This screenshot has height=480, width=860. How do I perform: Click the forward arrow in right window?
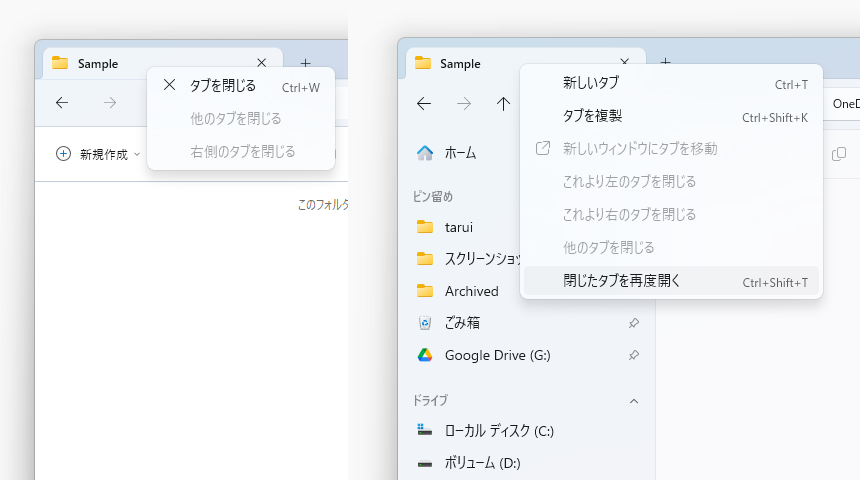[x=464, y=103]
